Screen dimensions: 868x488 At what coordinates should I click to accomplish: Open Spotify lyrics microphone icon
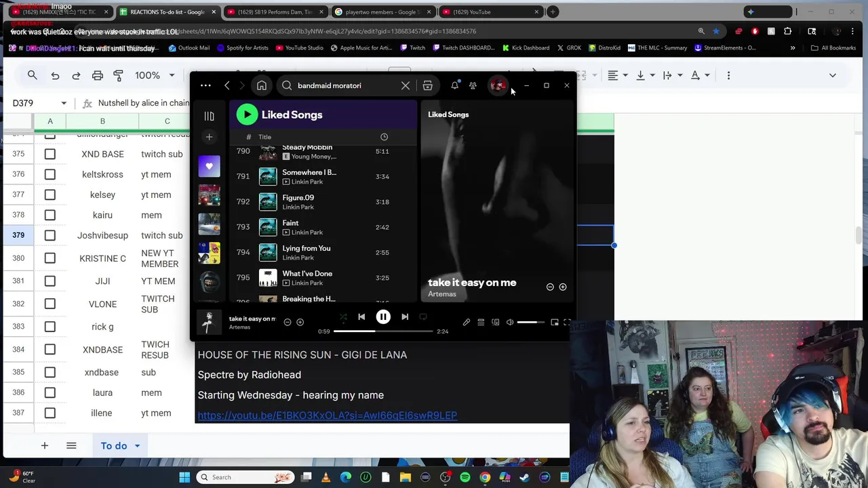[x=467, y=323]
